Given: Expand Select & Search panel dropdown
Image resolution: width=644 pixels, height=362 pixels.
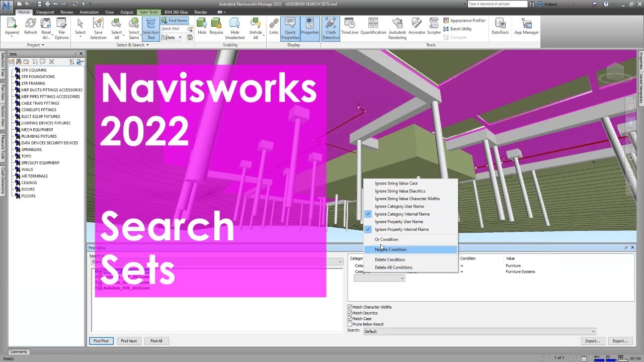Looking at the screenshot, I should [133, 45].
